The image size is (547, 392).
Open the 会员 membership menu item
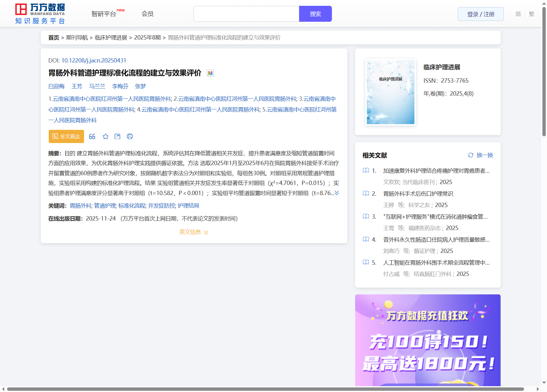click(147, 14)
